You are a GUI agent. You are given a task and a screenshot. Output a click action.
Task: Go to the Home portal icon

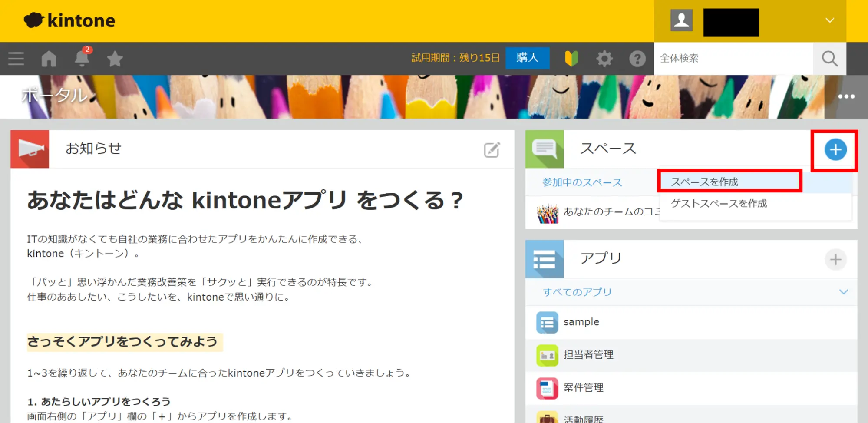tap(49, 59)
